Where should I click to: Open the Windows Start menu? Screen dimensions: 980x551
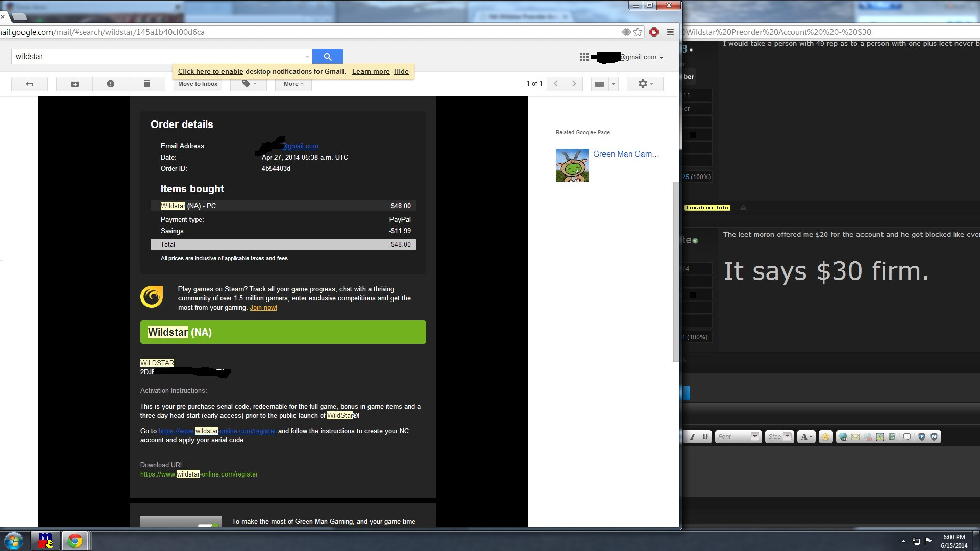point(14,541)
